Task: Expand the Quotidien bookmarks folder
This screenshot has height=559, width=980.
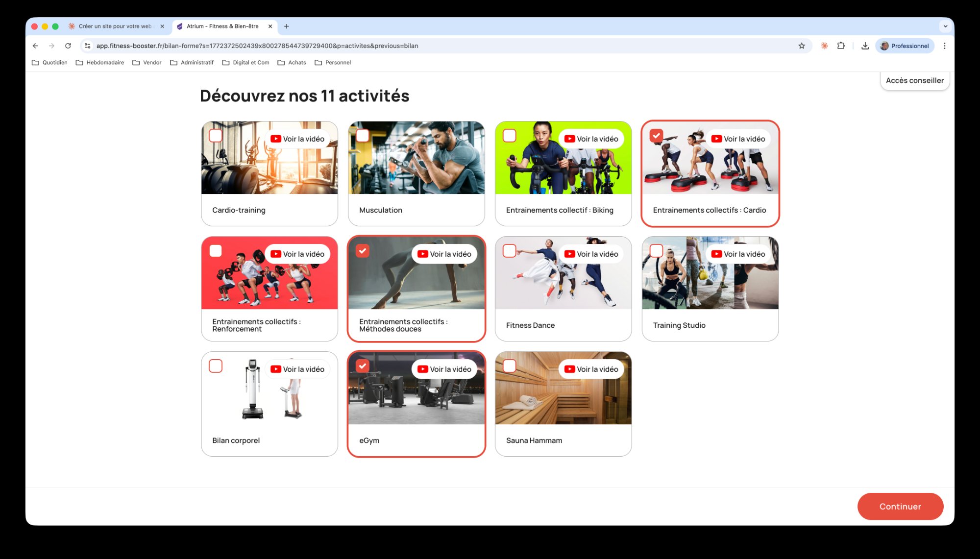Action: click(x=49, y=62)
